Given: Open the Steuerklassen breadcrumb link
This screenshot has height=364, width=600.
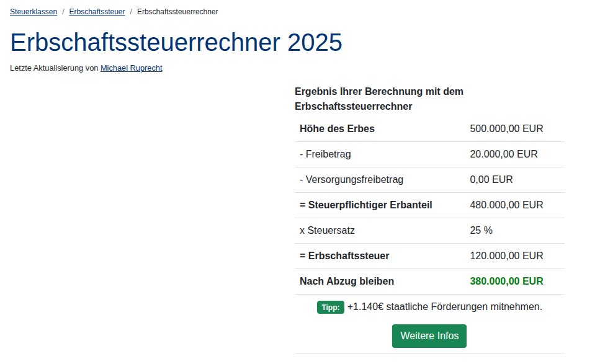Looking at the screenshot, I should [x=34, y=12].
